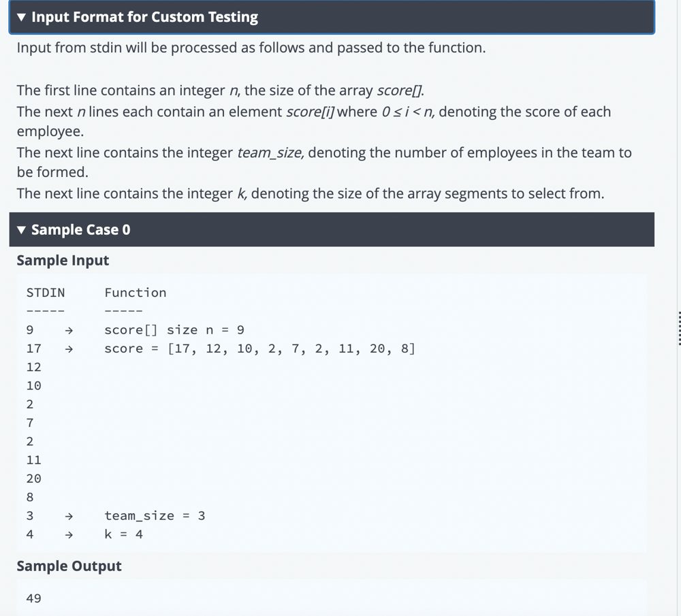Click the dotted panel divider handle on right edge
681x616 pixels.
(x=679, y=328)
